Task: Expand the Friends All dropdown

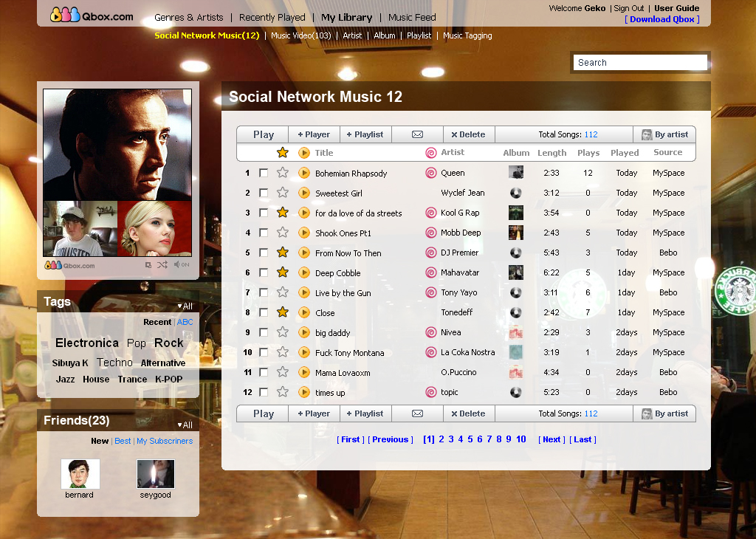Action: (185, 425)
